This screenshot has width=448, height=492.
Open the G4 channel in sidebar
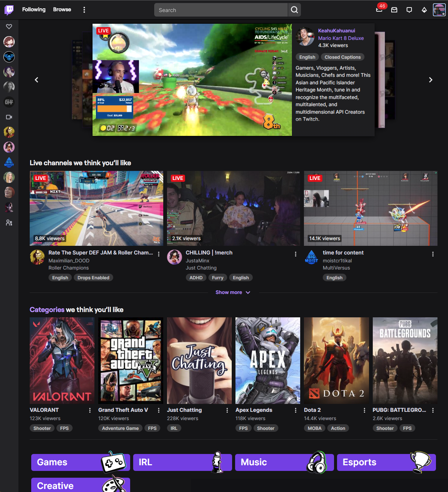[9, 102]
